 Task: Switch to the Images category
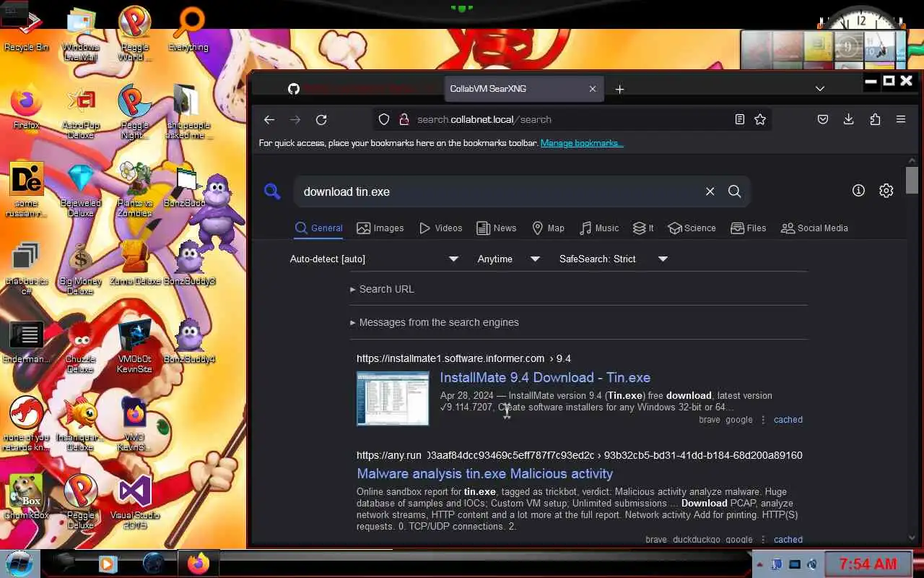pyautogui.click(x=380, y=228)
